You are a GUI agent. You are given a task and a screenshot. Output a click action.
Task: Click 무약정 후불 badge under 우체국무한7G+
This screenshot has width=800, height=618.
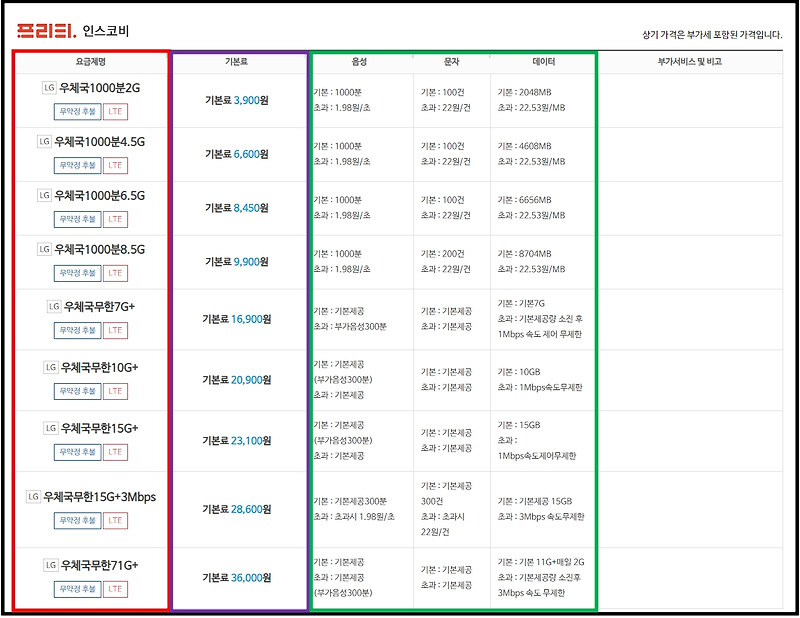click(x=78, y=330)
